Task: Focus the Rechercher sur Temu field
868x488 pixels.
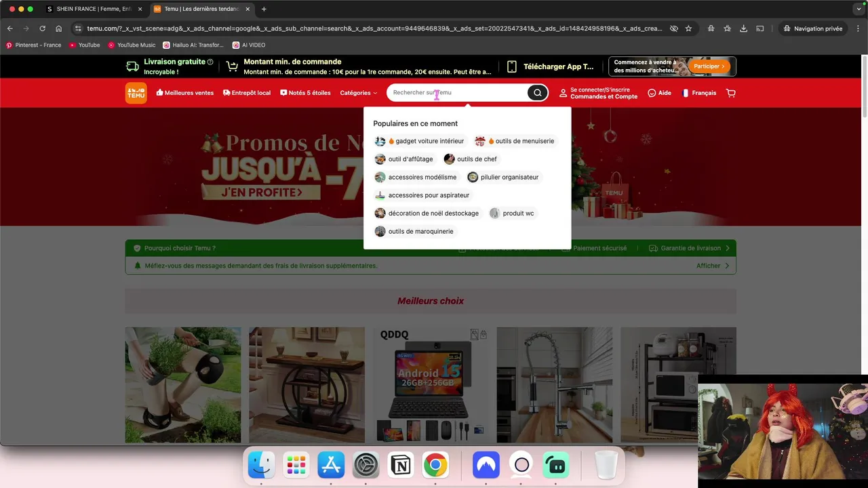Action: pos(458,93)
